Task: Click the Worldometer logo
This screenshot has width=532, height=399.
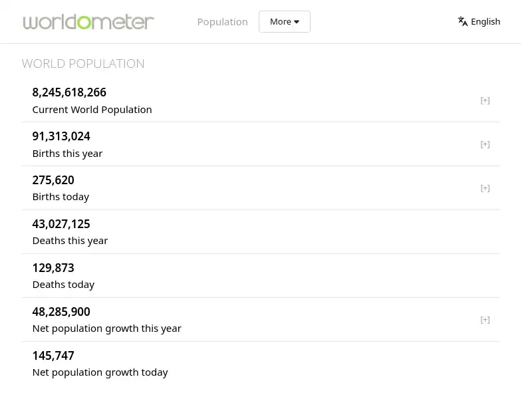Action: point(88,21)
